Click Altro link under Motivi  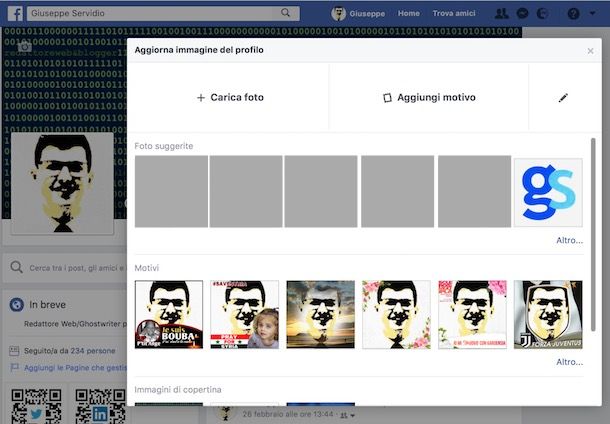(x=570, y=362)
